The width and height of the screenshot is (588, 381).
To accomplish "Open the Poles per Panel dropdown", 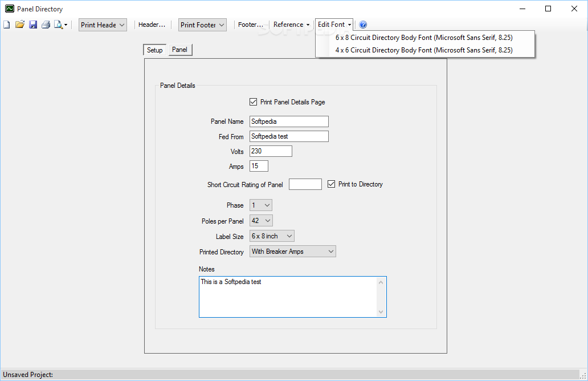I will (x=261, y=221).
